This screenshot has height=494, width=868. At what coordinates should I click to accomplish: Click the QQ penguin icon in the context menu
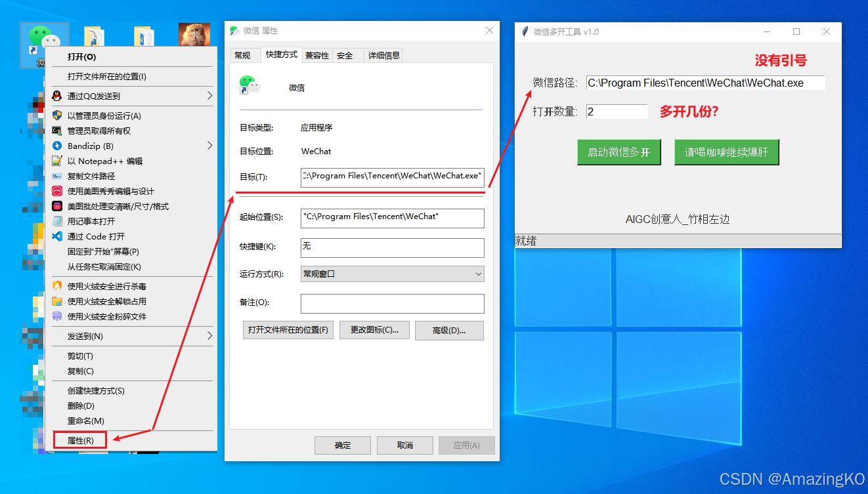[57, 96]
